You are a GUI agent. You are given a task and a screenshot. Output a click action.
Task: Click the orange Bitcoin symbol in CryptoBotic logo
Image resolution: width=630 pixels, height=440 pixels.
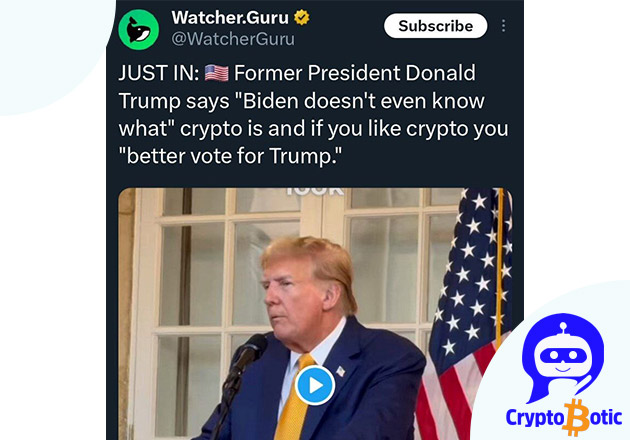[x=576, y=418]
